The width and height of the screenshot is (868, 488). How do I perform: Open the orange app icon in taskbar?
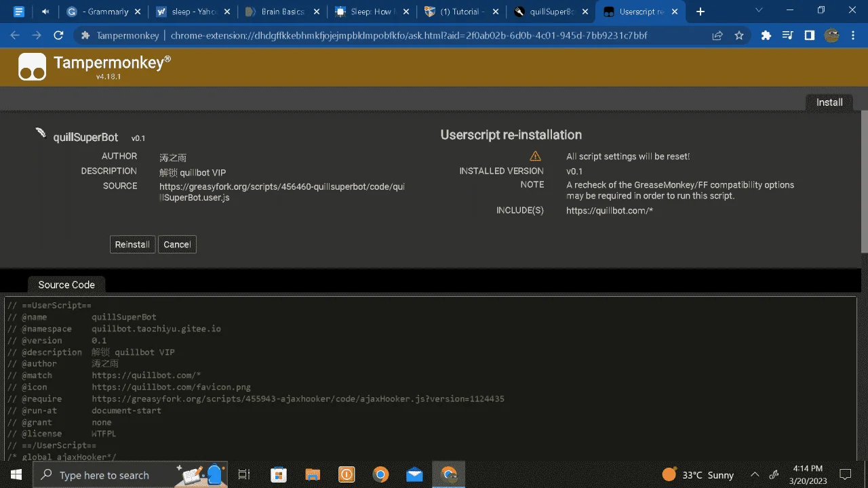[347, 474]
